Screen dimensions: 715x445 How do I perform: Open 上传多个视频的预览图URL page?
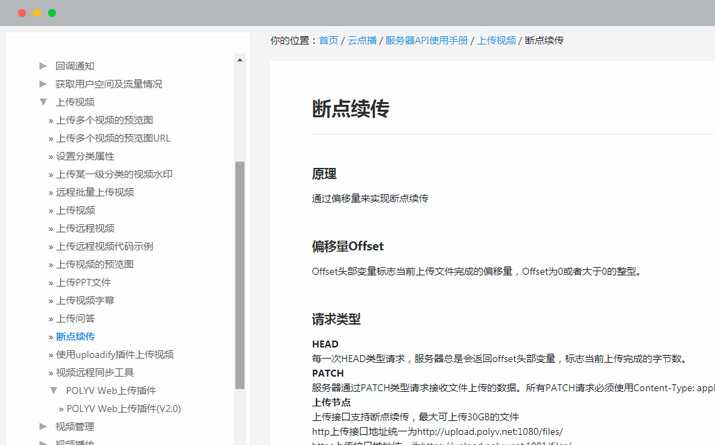pos(113,138)
